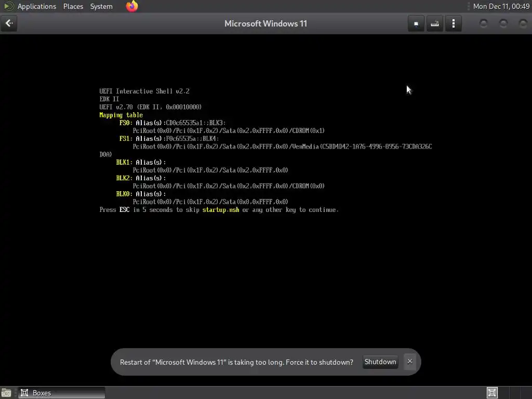The height and width of the screenshot is (399, 532).
Task: Click the 'EDK II' line in console
Action: [x=109, y=99]
